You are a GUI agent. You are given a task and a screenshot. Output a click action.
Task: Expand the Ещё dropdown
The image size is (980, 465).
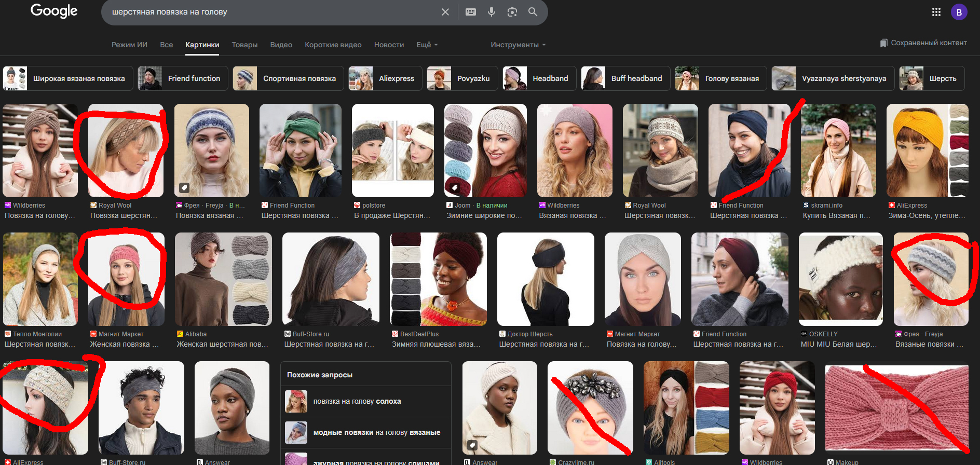(427, 45)
